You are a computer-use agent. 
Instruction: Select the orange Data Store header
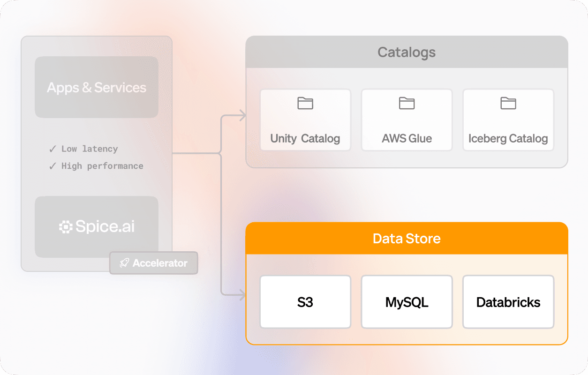point(407,239)
